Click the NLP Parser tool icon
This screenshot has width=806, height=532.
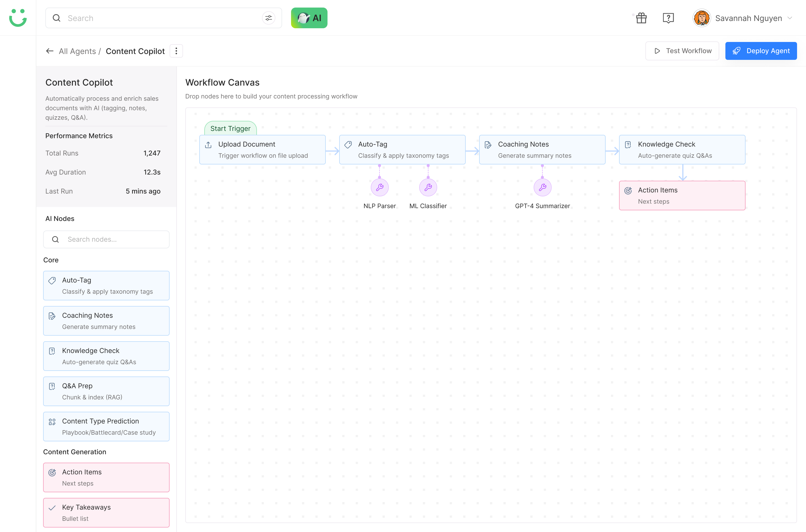379,187
